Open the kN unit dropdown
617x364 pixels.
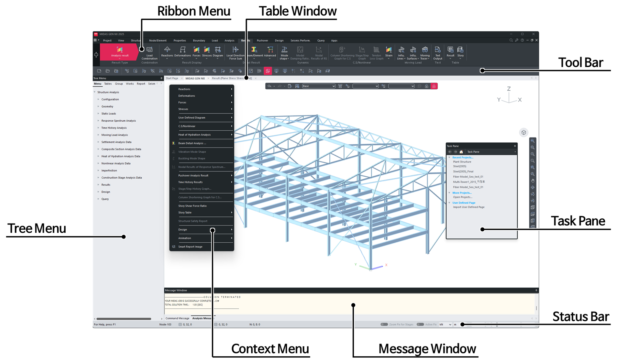(446, 324)
